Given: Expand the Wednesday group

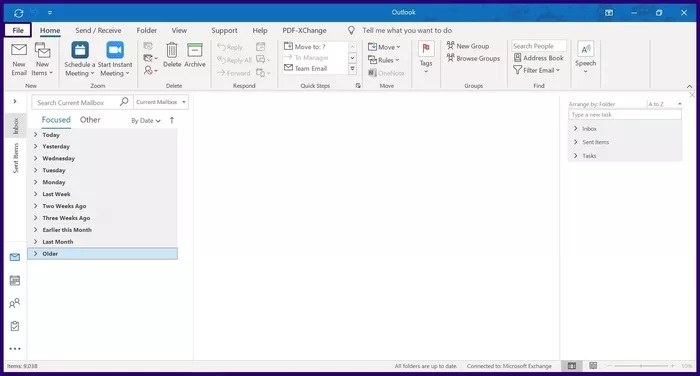Looking at the screenshot, I should click(36, 158).
